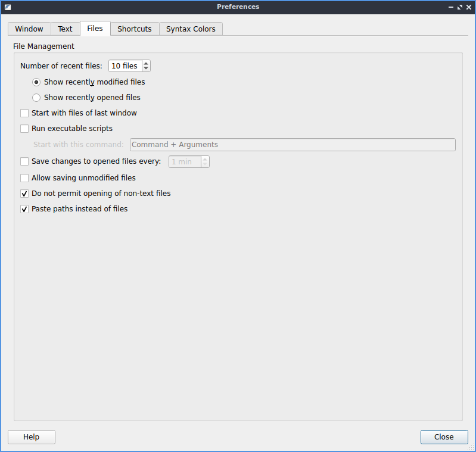Image resolution: width=476 pixels, height=452 pixels.
Task: Enable Start with files of last window
Action: point(24,113)
